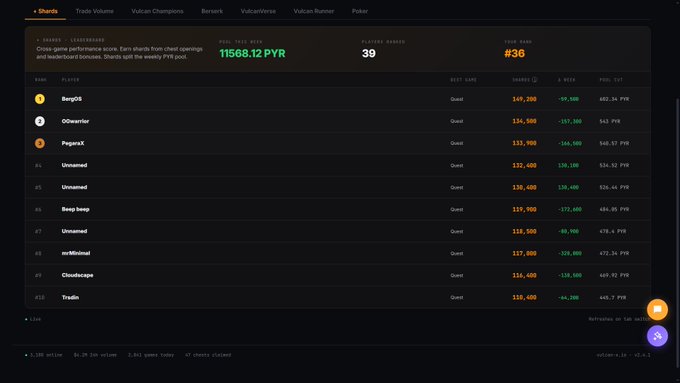
Task: Click your rank value #36
Action: [514, 53]
